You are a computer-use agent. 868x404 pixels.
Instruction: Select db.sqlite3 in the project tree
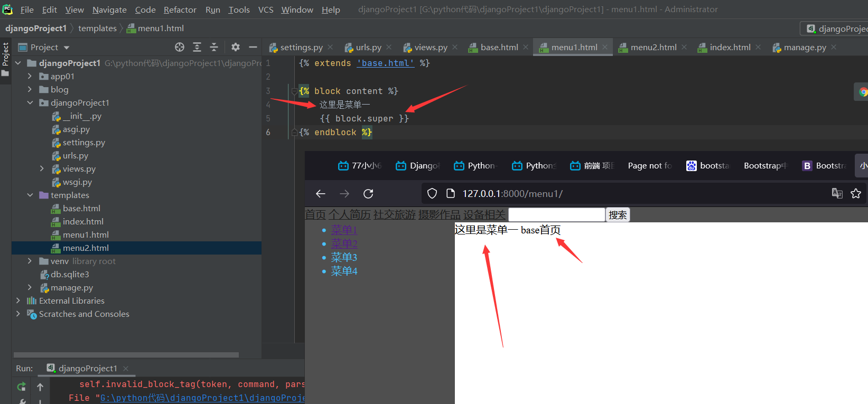(70, 274)
